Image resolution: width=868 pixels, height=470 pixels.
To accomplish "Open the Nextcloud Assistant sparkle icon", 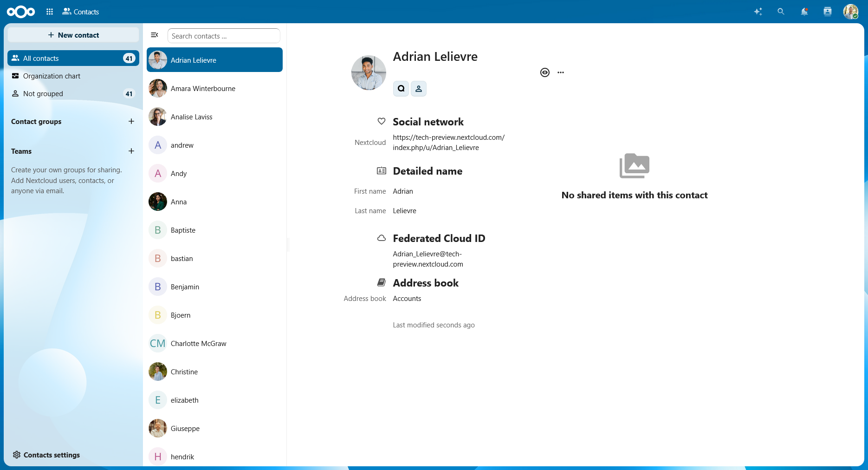I will (x=758, y=12).
